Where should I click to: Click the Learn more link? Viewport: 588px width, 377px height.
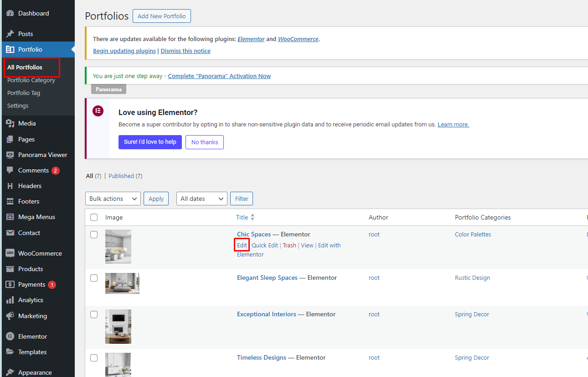[453, 124]
